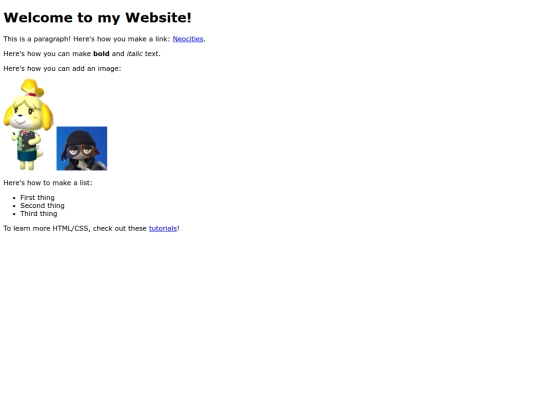Click the This is a paragraph text
The image size is (540, 405).
(x=37, y=39)
